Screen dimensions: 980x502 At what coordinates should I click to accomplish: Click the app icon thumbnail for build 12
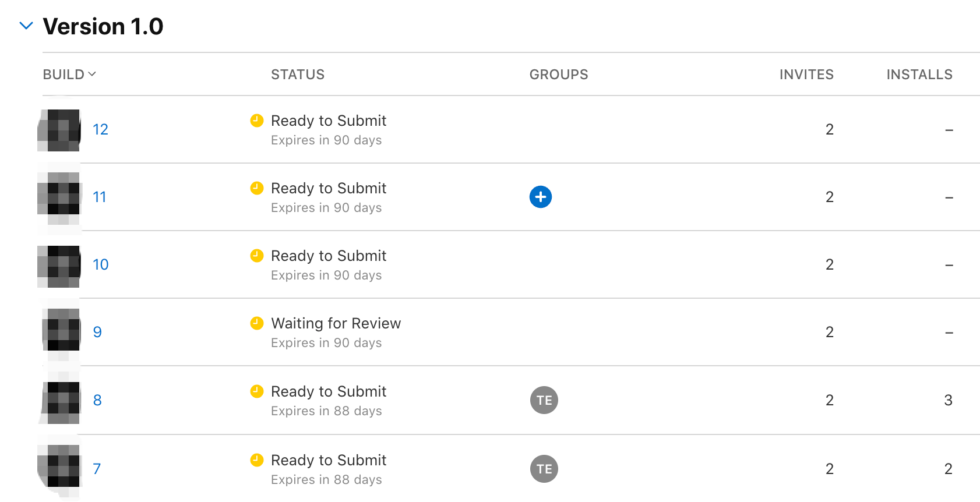pos(59,130)
